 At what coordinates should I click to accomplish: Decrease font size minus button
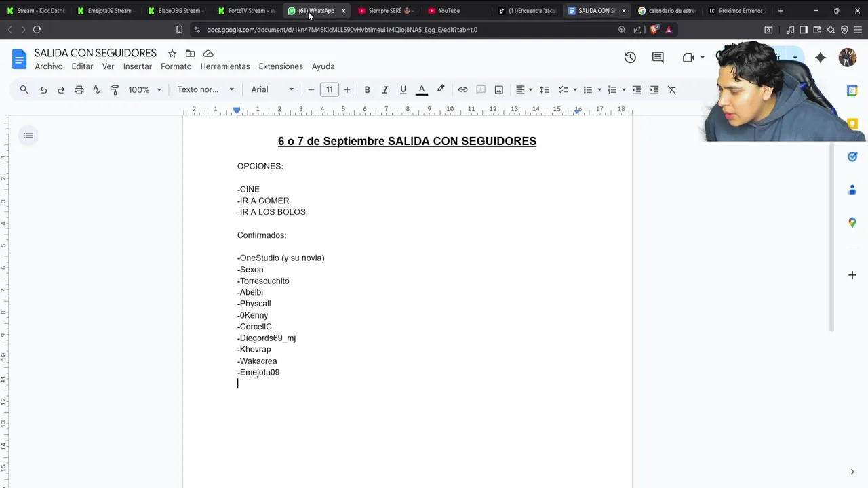[311, 89]
